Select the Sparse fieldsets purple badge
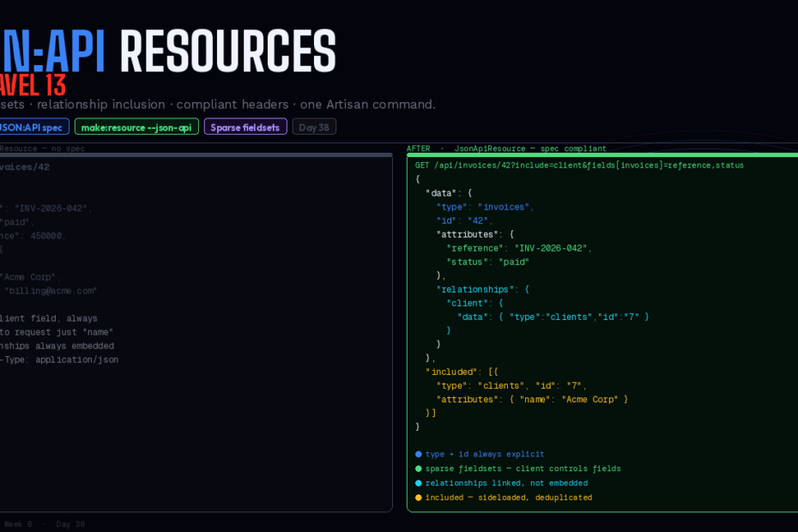The width and height of the screenshot is (798, 532). click(x=245, y=127)
